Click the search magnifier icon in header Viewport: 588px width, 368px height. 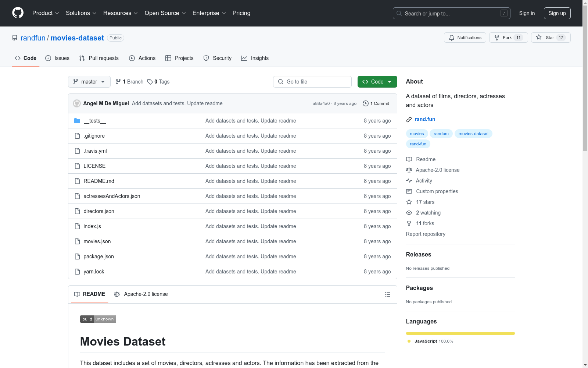(399, 13)
